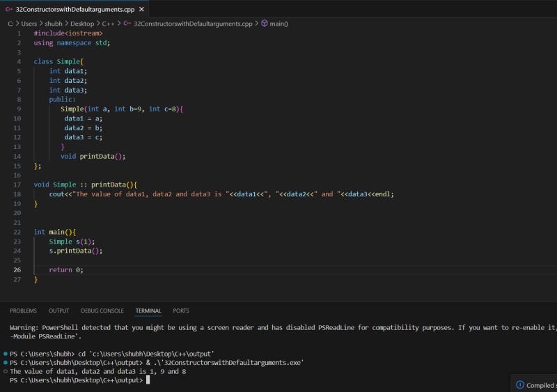This screenshot has width=557, height=392.
Task: Click line number 9 in the gutter
Action: [19, 109]
